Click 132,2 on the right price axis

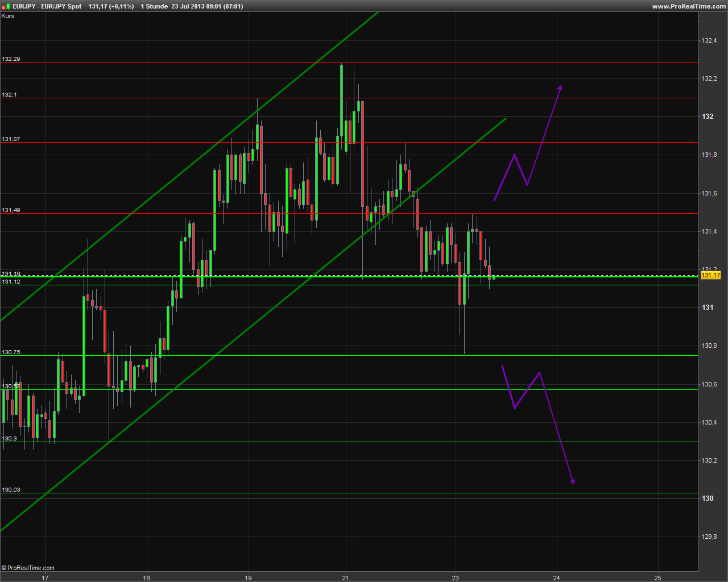(709, 78)
